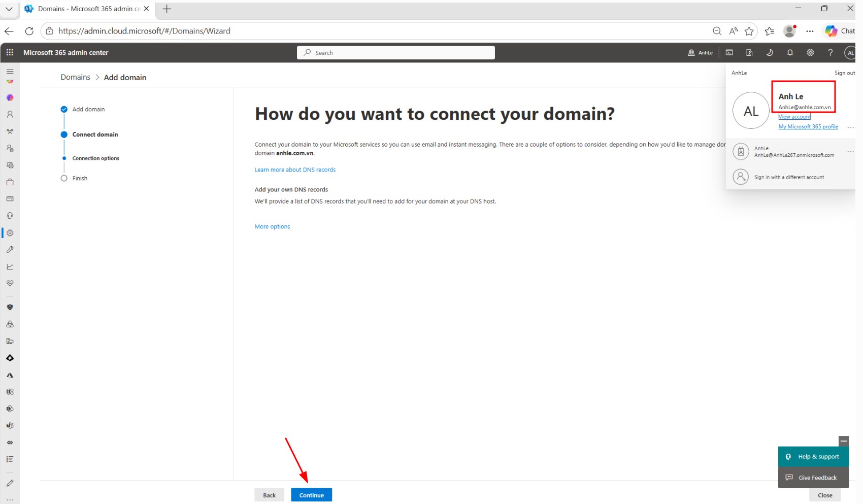Open My Microsoft 365 profile link

point(808,127)
